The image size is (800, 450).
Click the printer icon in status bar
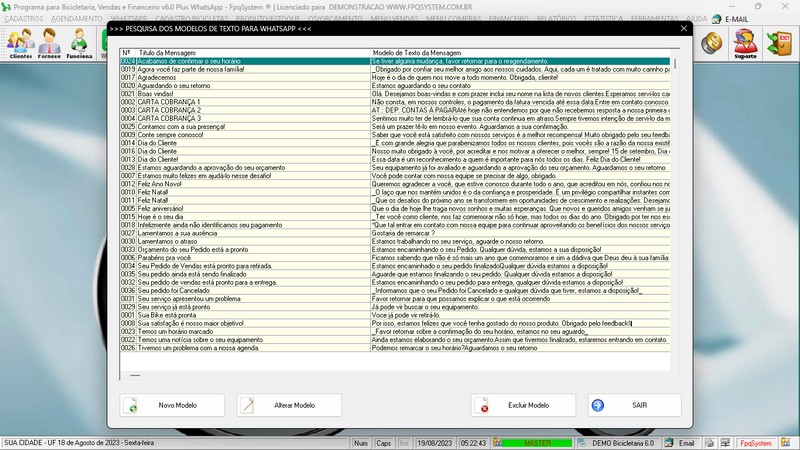tap(709, 443)
